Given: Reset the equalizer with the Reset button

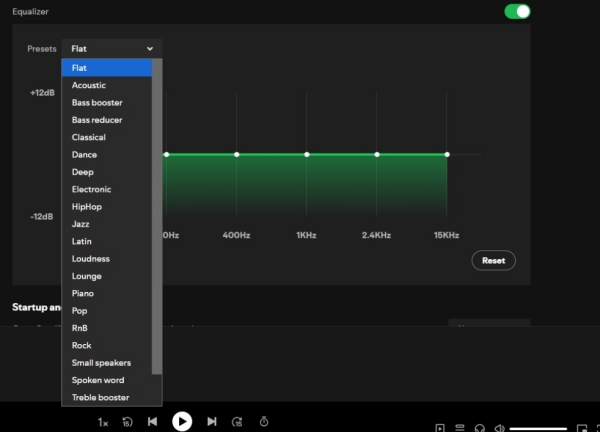Looking at the screenshot, I should (493, 261).
